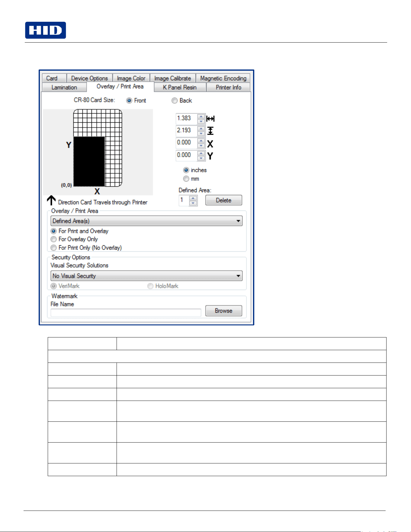Click the Y position icon beside offset field
The height and width of the screenshot is (532, 411).
tap(210, 156)
